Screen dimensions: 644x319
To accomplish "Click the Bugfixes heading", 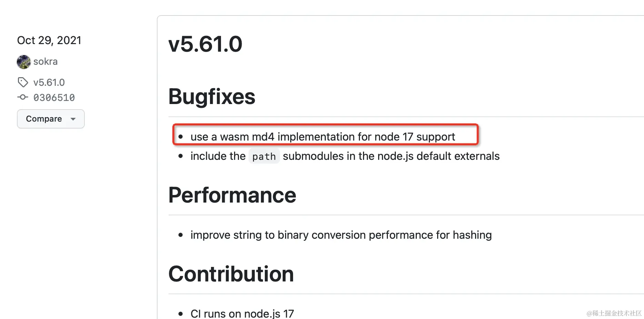I will pos(212,96).
